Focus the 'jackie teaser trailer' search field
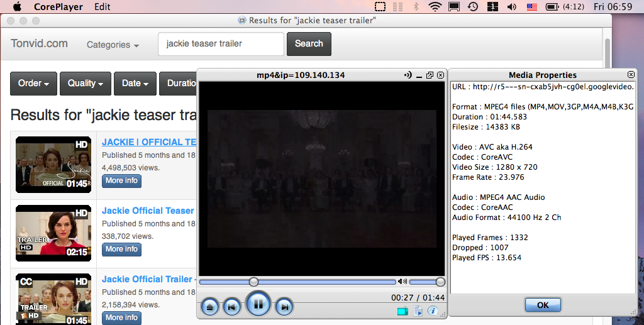This screenshot has width=644, height=325. 221,44
